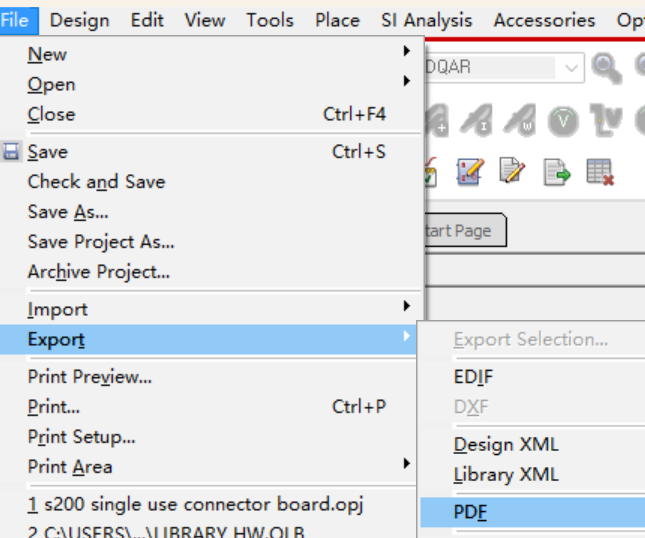Choose DXF export option
Screen dimensions: 645x538
(533, 407)
